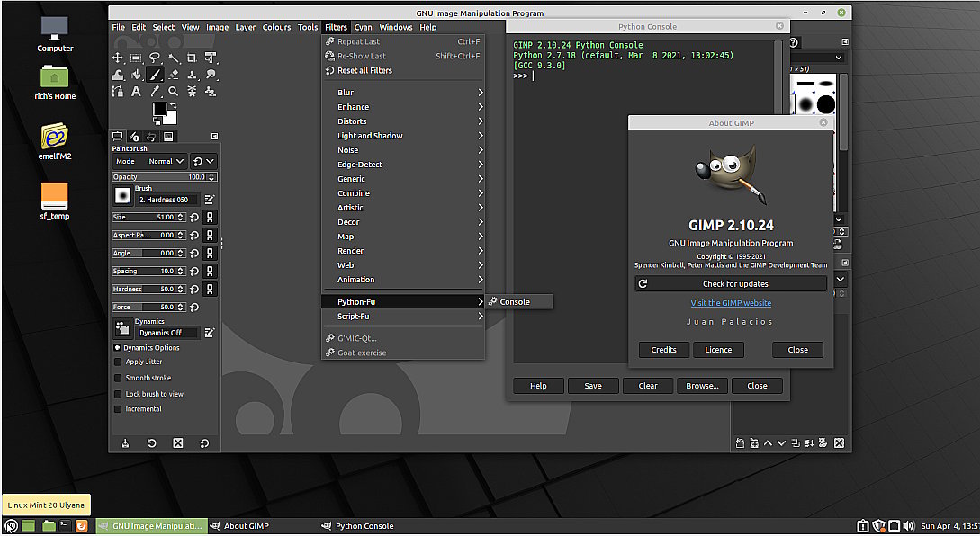The image size is (980, 536).
Task: Select the Text tool
Action: pos(136,92)
